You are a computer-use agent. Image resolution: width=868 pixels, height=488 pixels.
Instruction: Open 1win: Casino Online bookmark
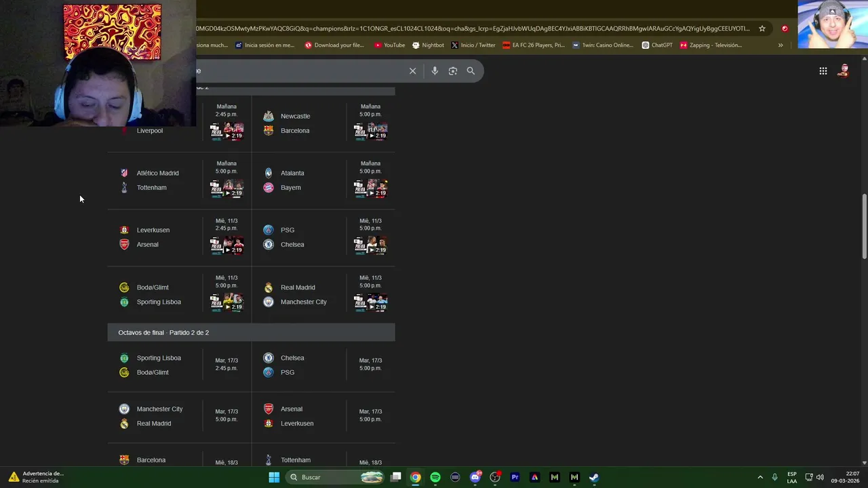tap(603, 45)
